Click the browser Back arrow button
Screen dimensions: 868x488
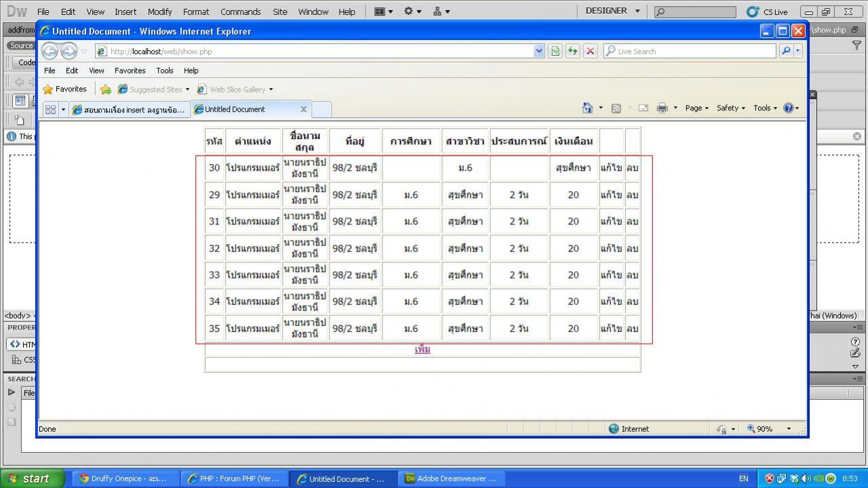[x=50, y=52]
